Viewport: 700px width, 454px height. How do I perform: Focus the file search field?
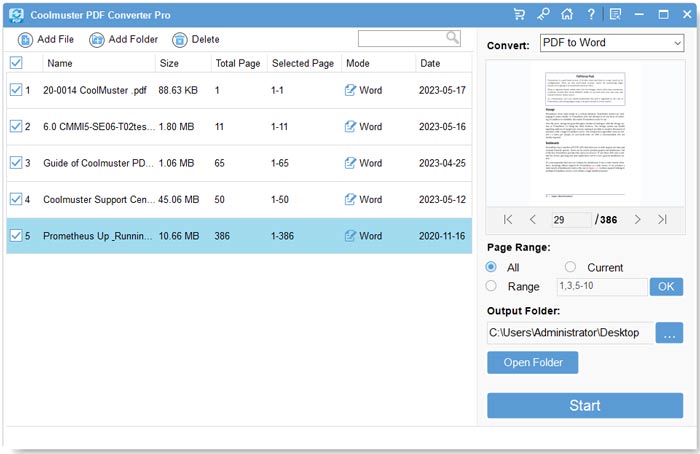pos(409,38)
